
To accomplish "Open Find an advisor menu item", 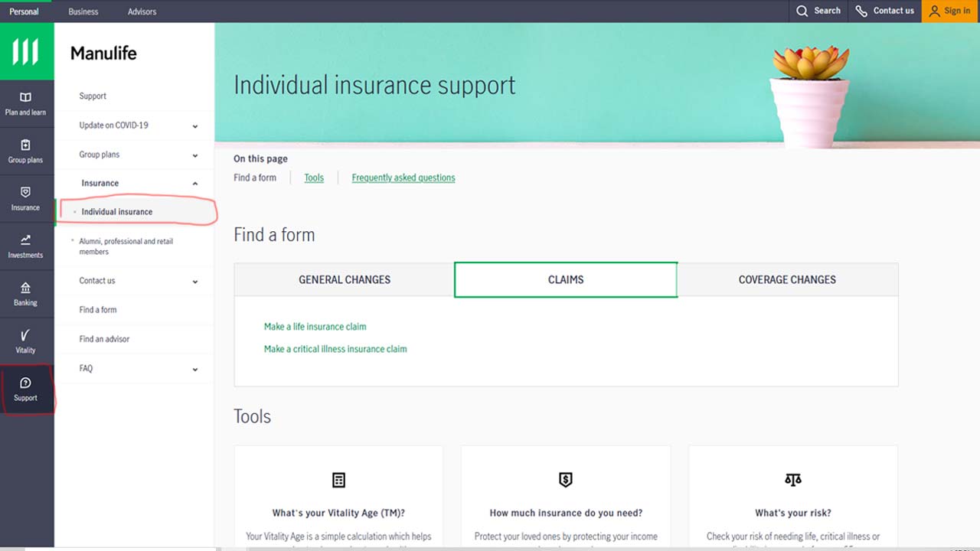I will [x=104, y=339].
